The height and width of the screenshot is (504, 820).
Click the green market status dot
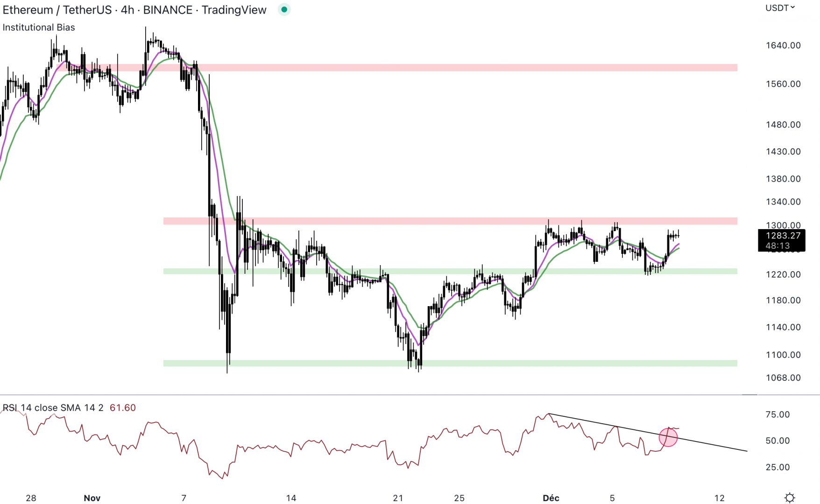284,9
